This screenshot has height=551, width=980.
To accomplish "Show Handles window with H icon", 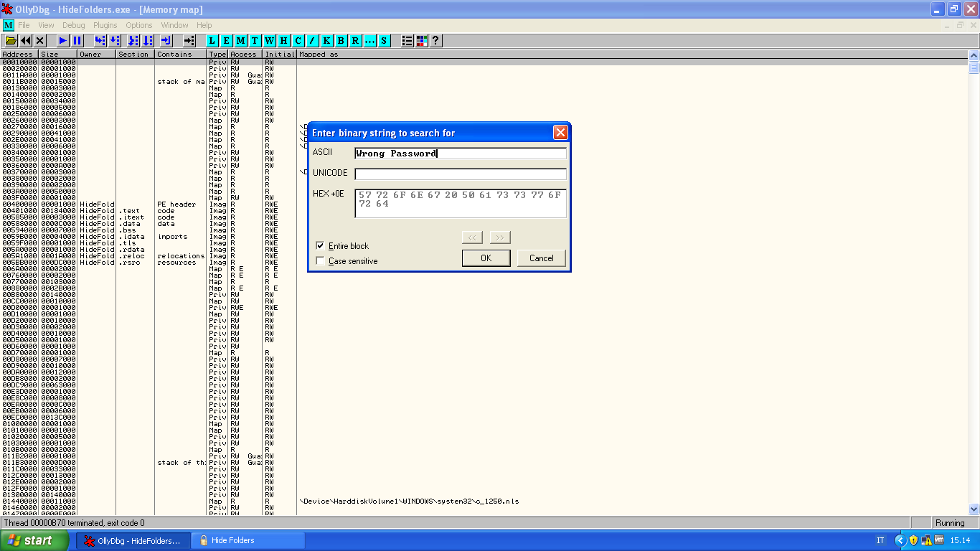I will tap(284, 41).
